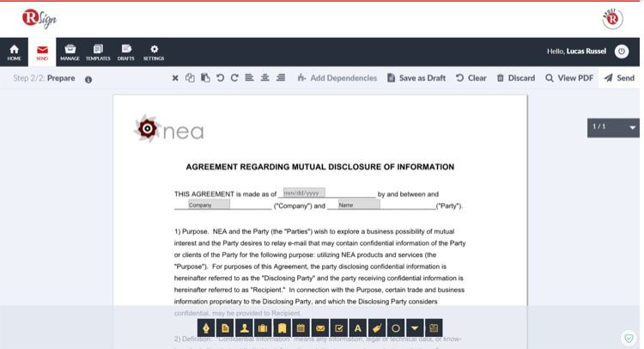Click the Send button in toolbar
Viewport: 644px width, 349px height.
pyautogui.click(x=619, y=78)
